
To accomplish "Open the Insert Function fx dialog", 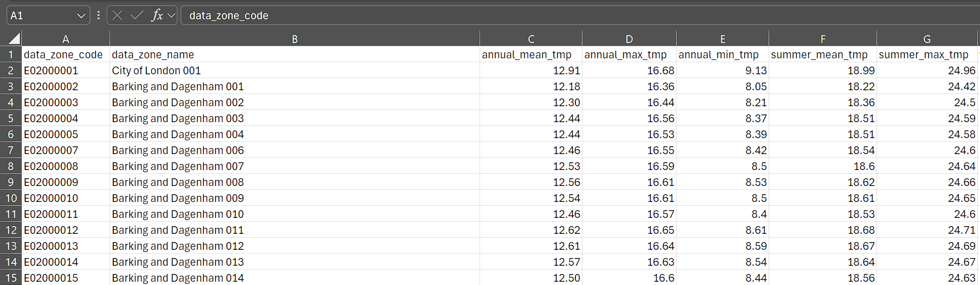I will coord(157,15).
